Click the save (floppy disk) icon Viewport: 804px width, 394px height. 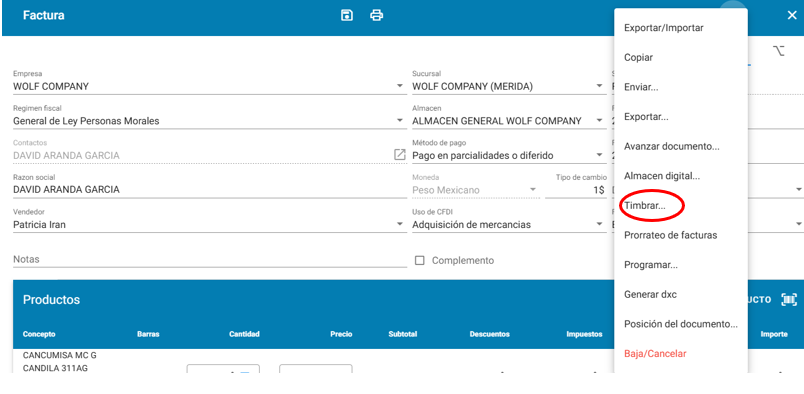[x=347, y=15]
